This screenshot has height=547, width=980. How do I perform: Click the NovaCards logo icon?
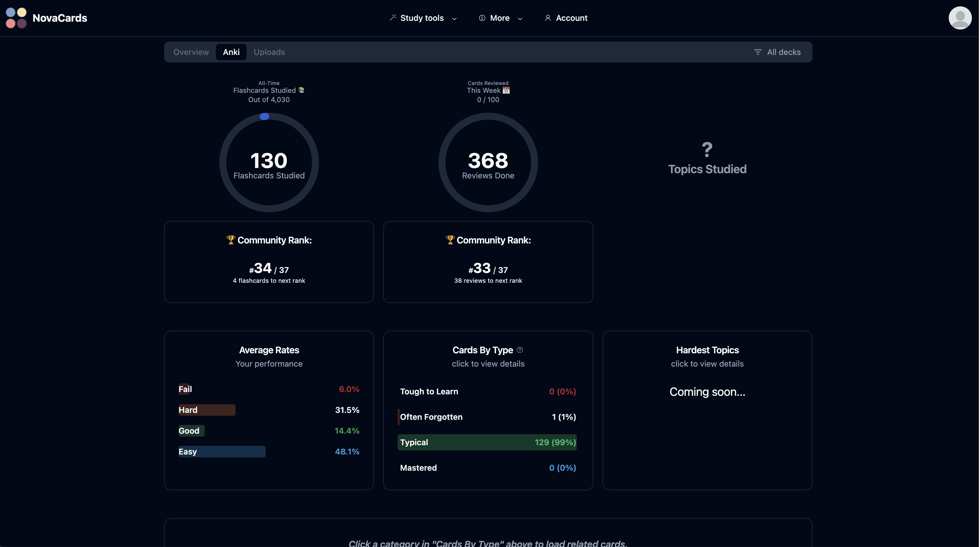click(16, 18)
